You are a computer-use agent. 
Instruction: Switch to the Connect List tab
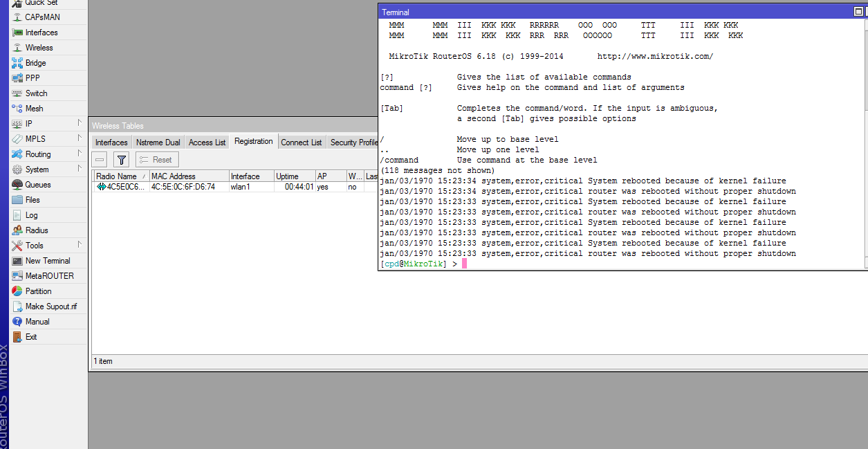(x=302, y=143)
